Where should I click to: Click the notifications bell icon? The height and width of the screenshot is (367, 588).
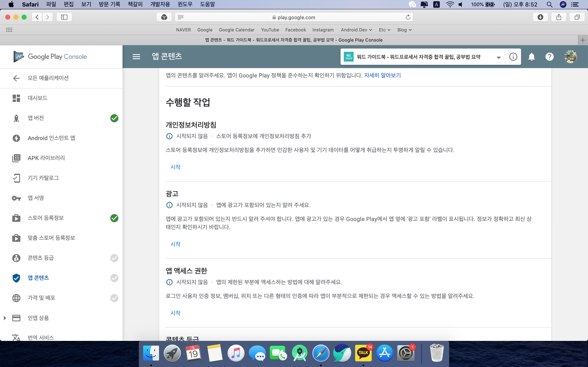531,57
